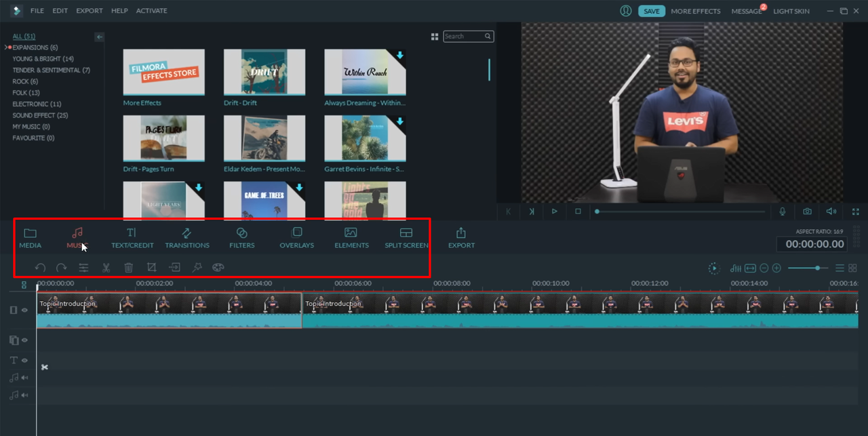Open the magic wand Power Tool

197,268
